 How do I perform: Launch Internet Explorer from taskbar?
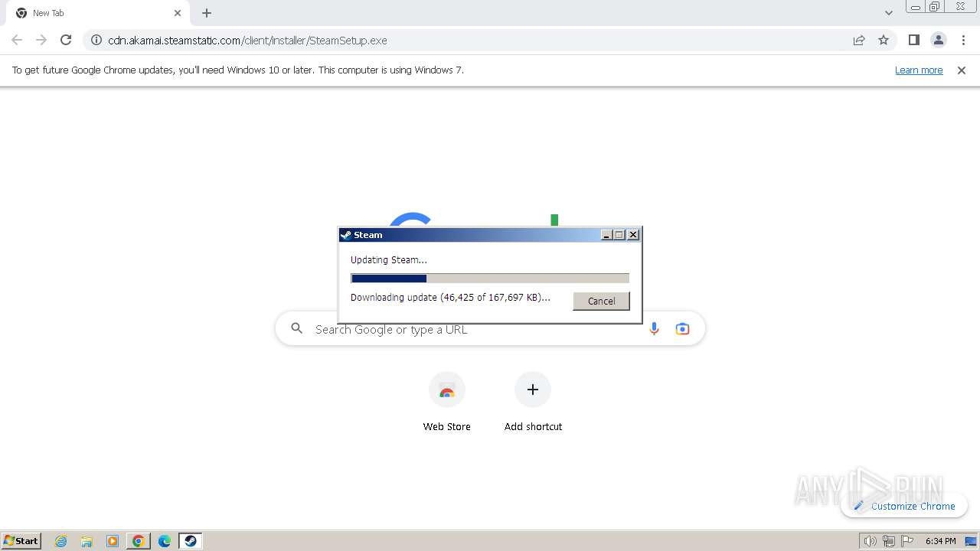pyautogui.click(x=61, y=541)
